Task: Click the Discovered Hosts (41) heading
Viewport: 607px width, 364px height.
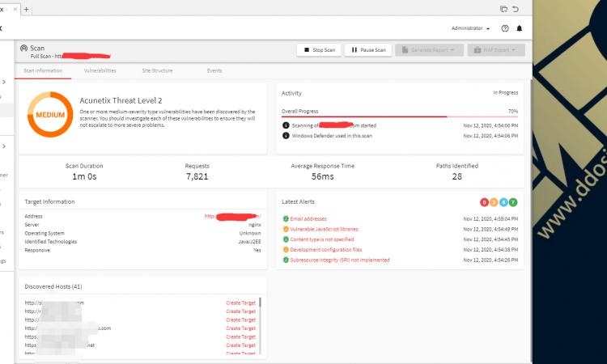Action: 53,286
